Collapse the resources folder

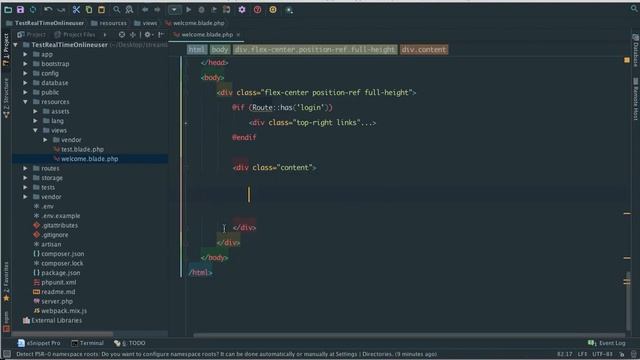[25, 102]
